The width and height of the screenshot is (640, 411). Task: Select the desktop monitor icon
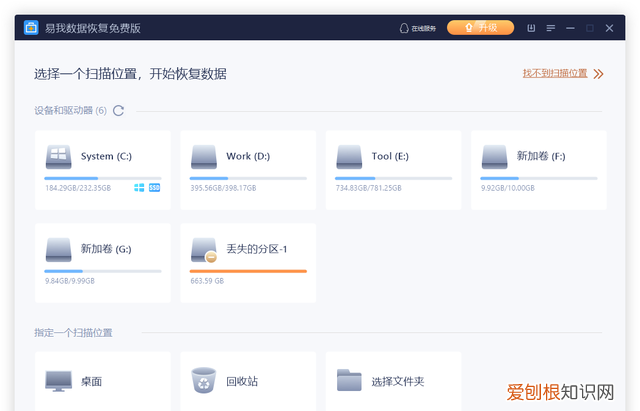(x=58, y=381)
